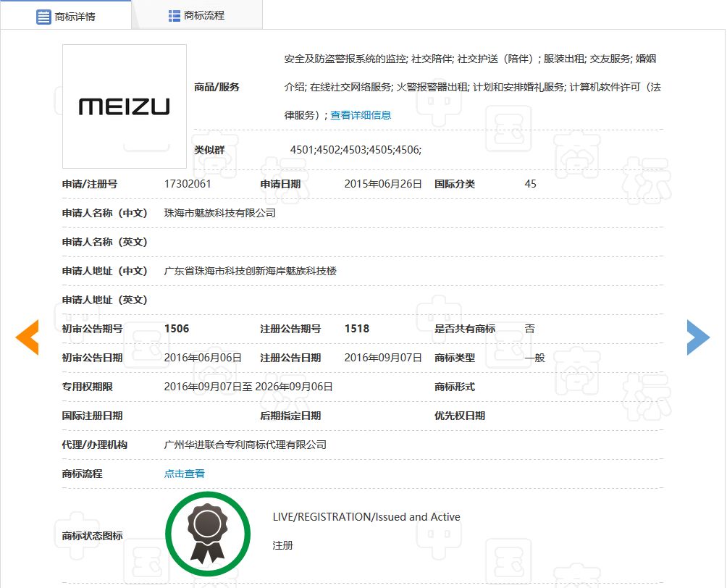Click the blue list icon beside 商标详情

click(x=43, y=17)
